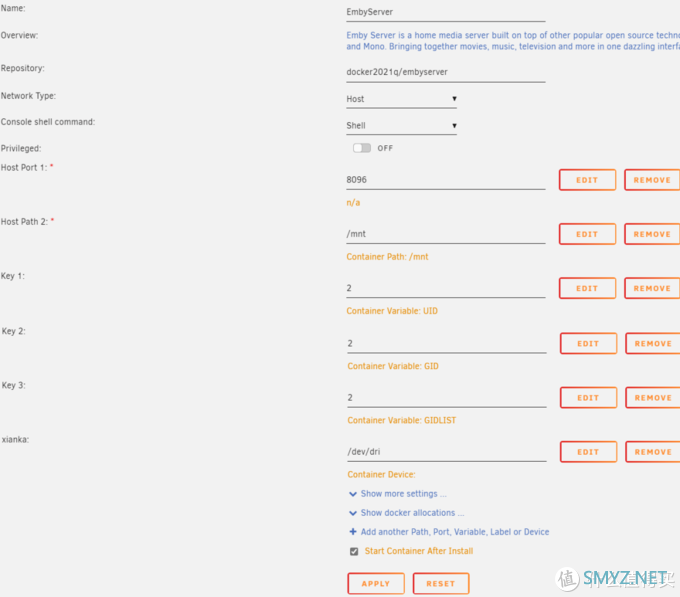Click the Key 3 value field
This screenshot has height=597, width=680.
pyautogui.click(x=446, y=398)
